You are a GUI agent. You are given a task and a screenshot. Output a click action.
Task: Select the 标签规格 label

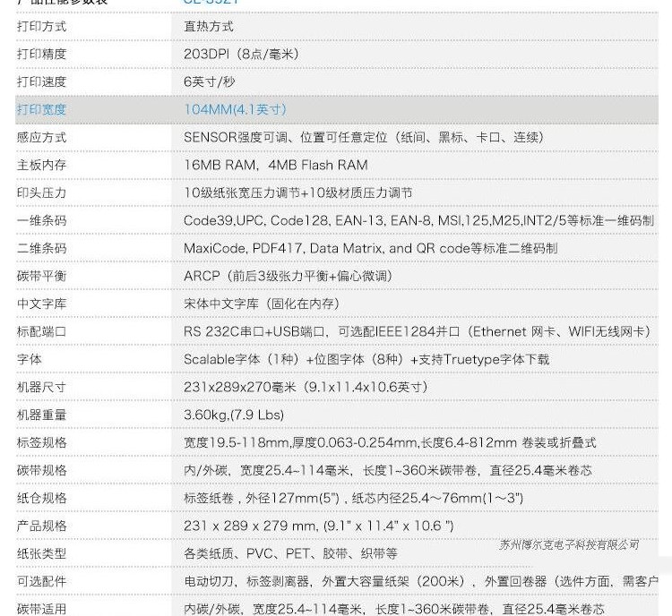(41, 442)
